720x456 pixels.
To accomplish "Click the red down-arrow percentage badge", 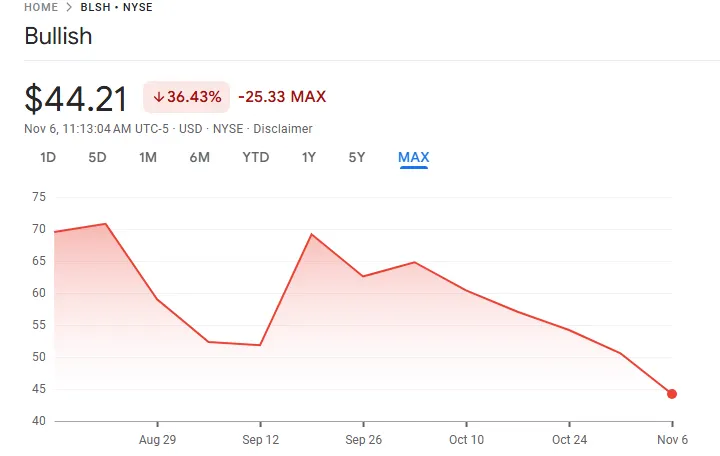I will pyautogui.click(x=187, y=97).
